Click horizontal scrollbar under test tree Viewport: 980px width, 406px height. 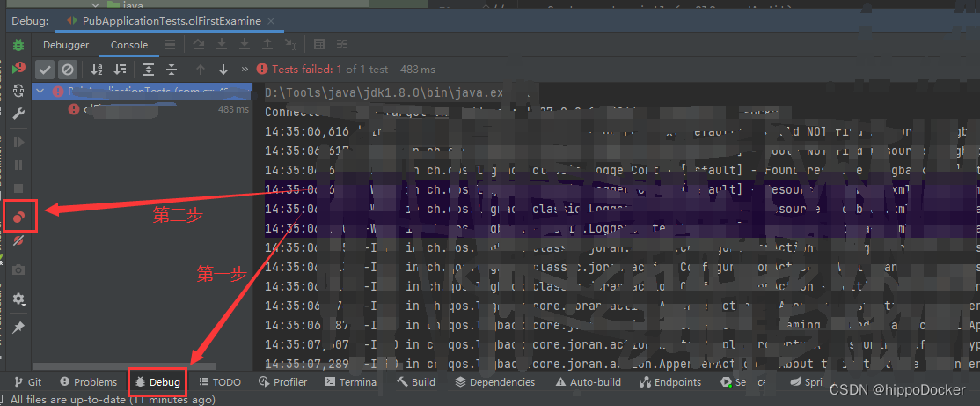[124, 366]
